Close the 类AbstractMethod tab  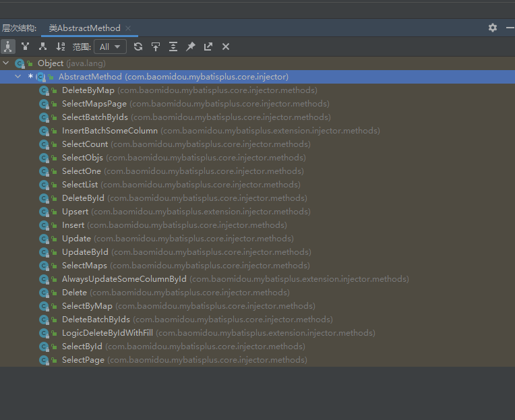[x=128, y=28]
